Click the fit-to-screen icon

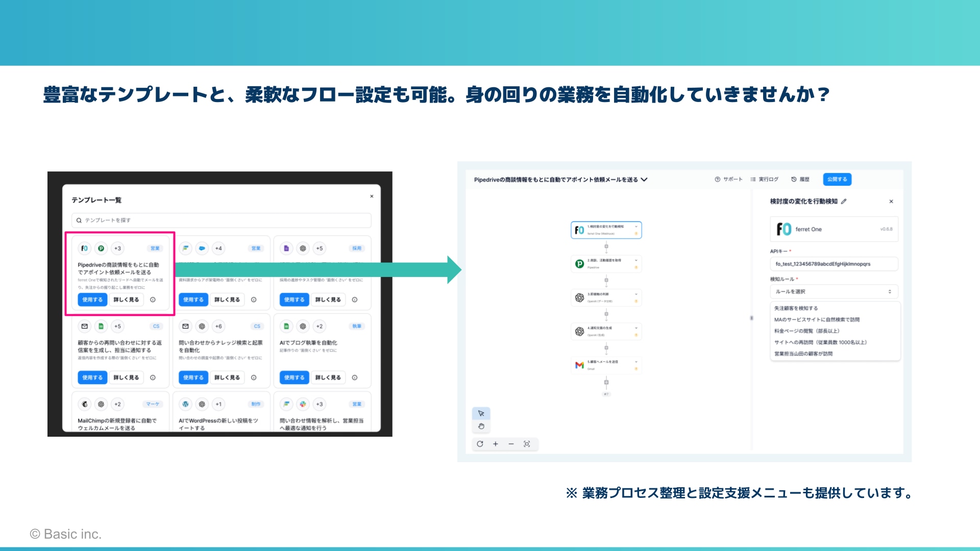pos(527,444)
